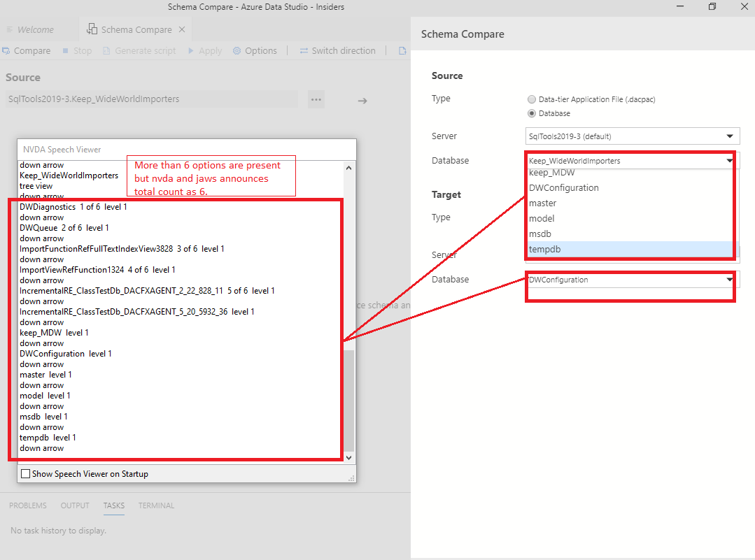Click the right arrow between source and target
The height and width of the screenshot is (560, 755).
coord(362,100)
